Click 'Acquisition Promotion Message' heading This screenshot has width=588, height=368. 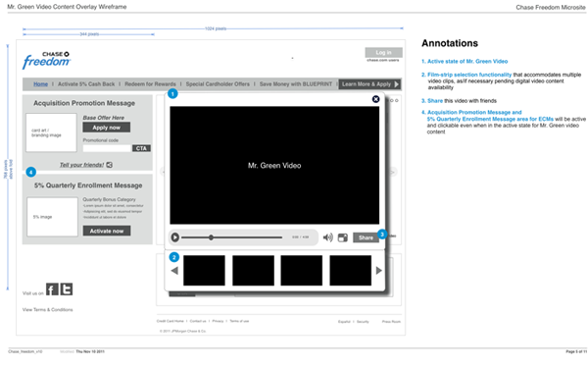click(x=84, y=103)
